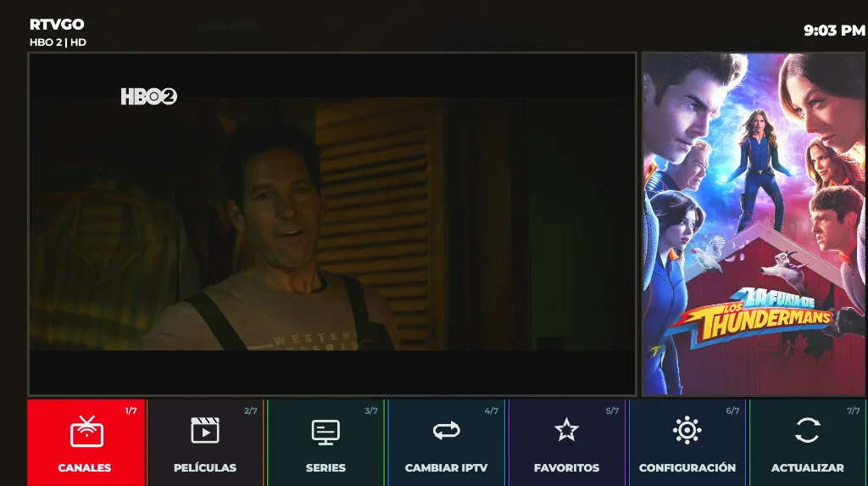
Task: Open the SERIES menu label
Action: point(325,467)
